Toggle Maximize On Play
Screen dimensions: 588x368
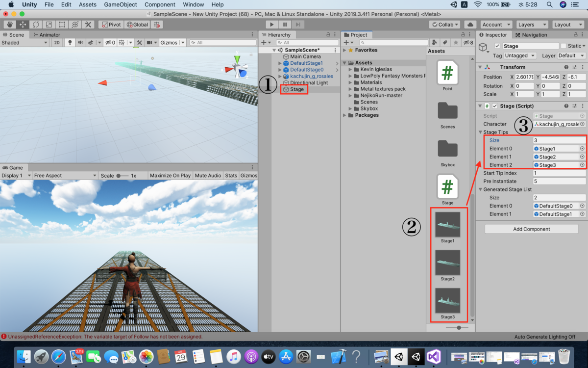170,176
